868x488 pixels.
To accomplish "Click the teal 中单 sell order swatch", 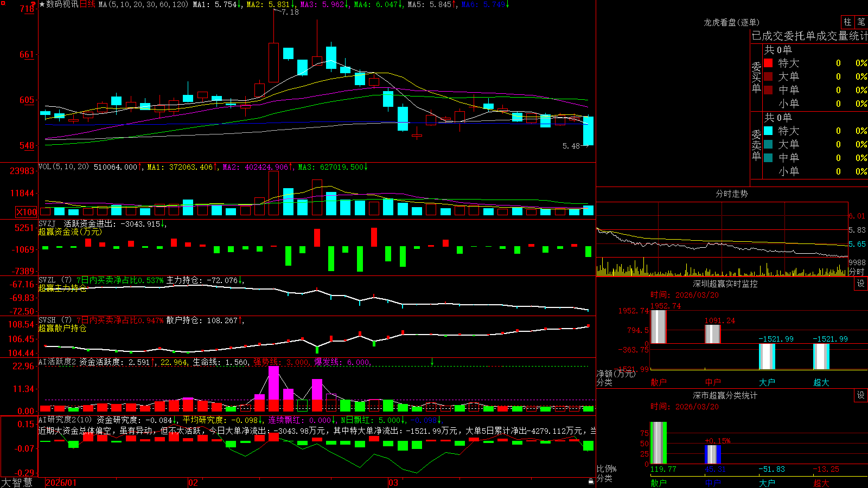I will coord(768,158).
